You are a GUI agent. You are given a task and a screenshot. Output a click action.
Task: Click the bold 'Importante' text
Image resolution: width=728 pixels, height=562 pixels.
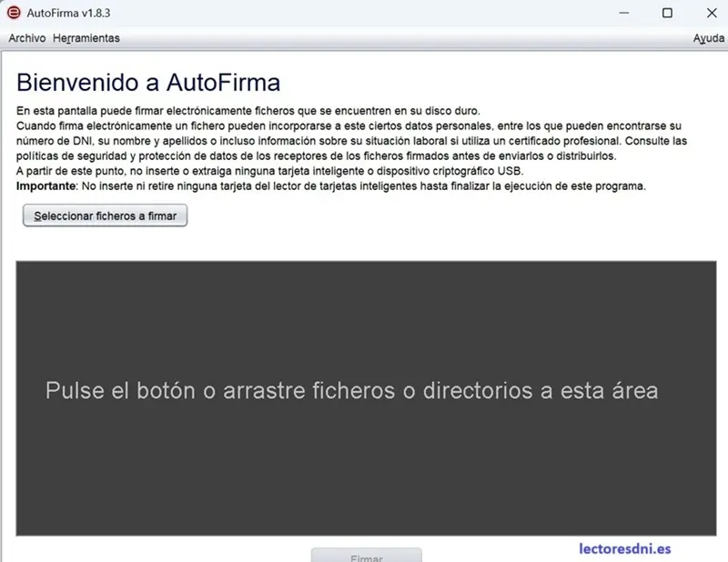[x=46, y=186]
